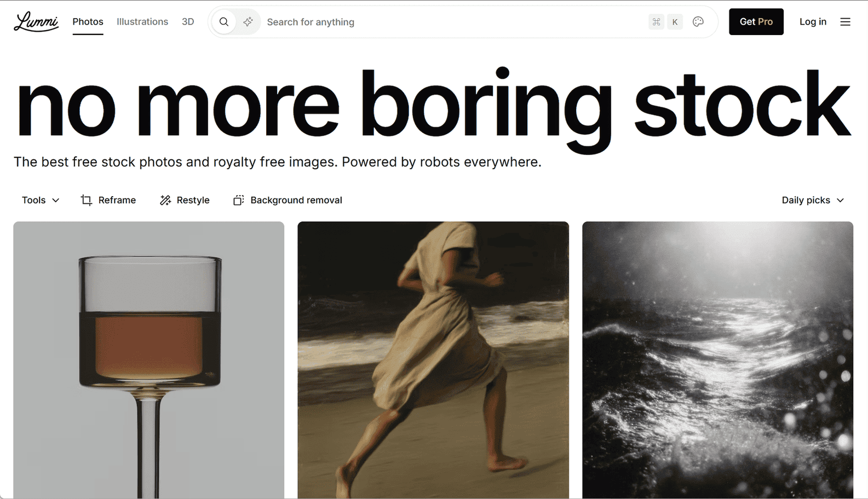Switch to the Photos tab
Screen dimensions: 868x499
tap(88, 22)
